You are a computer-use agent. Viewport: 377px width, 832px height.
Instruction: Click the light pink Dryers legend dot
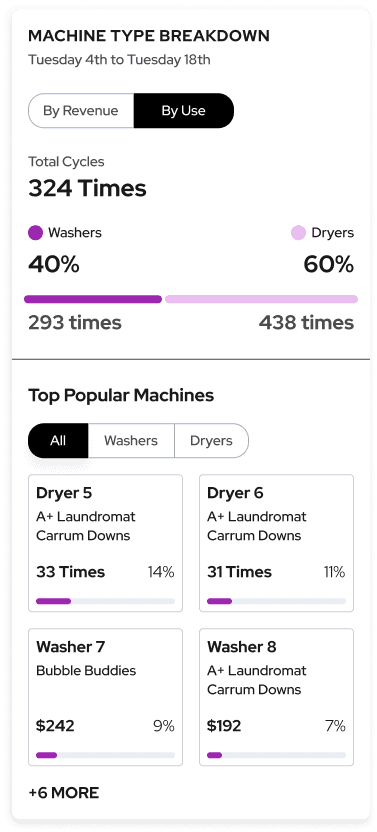pos(298,232)
